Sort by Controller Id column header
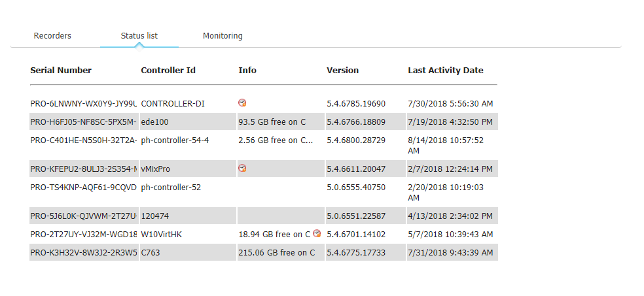Screen dimensions: 644x296 [168, 70]
